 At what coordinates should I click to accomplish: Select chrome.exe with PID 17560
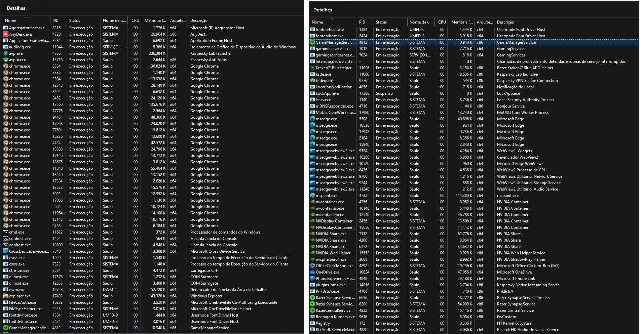coord(153,105)
